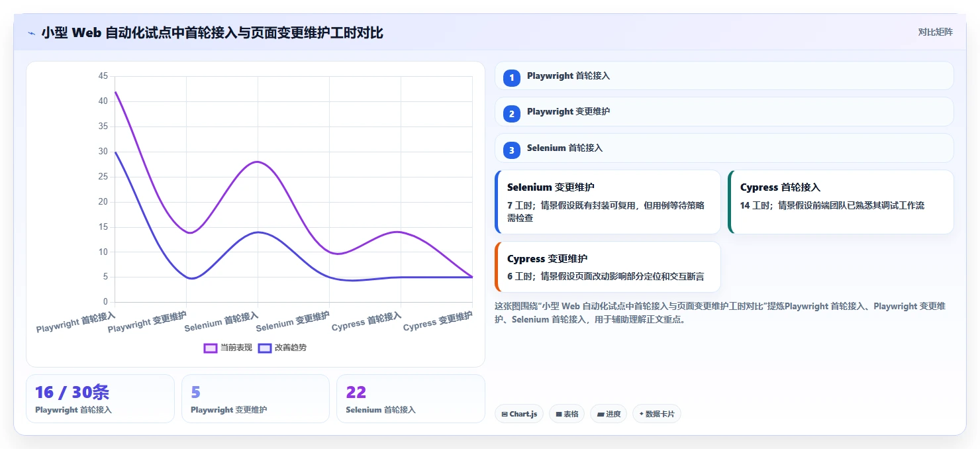
Task: Click the Cypress 首轮接入 x-axis label
Action: pos(367,321)
